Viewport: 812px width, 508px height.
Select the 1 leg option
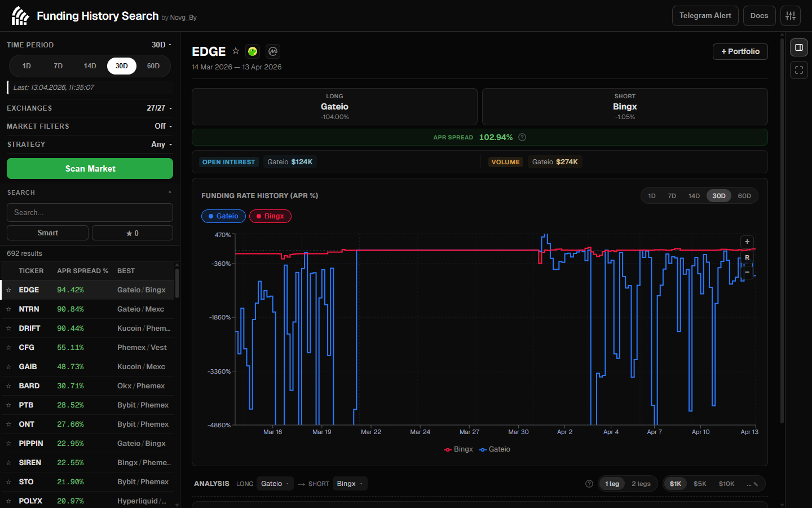tap(612, 484)
